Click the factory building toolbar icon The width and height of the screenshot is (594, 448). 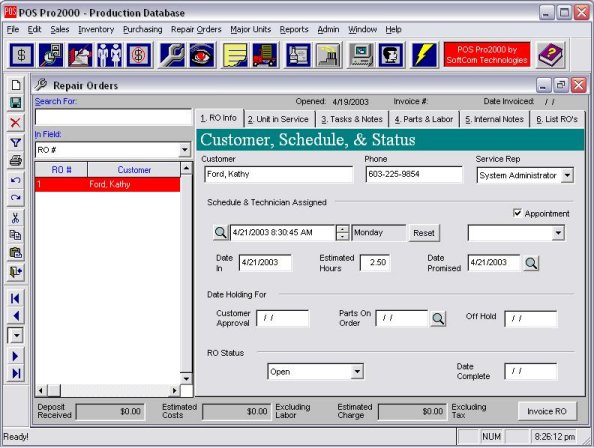[328, 55]
